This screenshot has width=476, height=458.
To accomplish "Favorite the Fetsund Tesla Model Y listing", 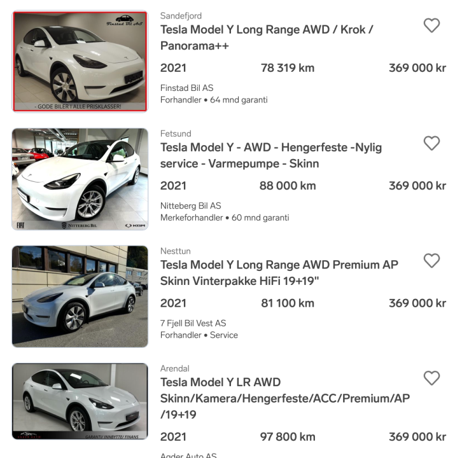I will click(x=431, y=143).
